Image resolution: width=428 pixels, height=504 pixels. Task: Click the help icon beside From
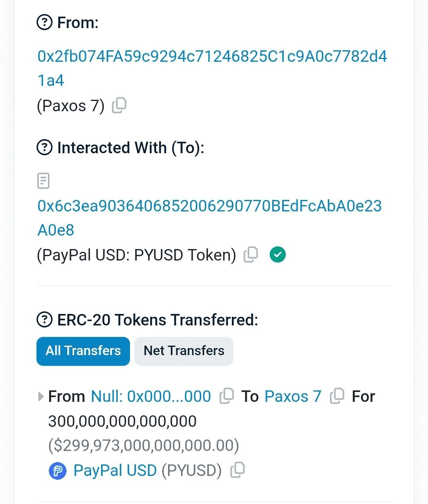pyautogui.click(x=44, y=23)
